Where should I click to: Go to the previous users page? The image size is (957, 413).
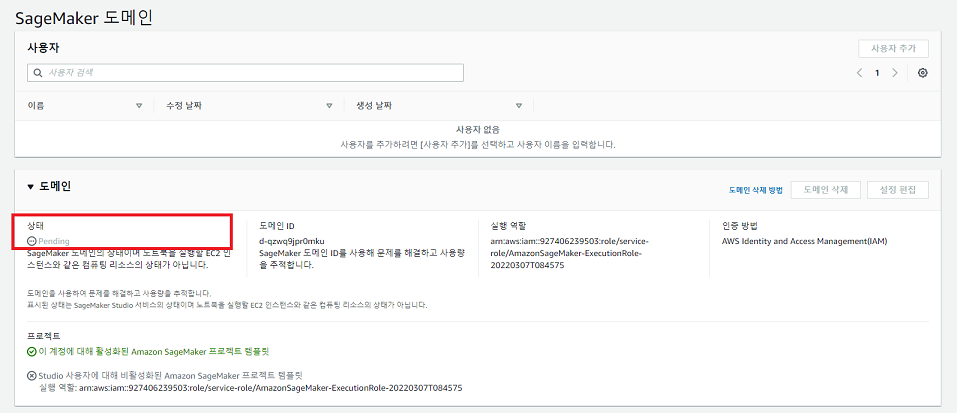point(859,73)
